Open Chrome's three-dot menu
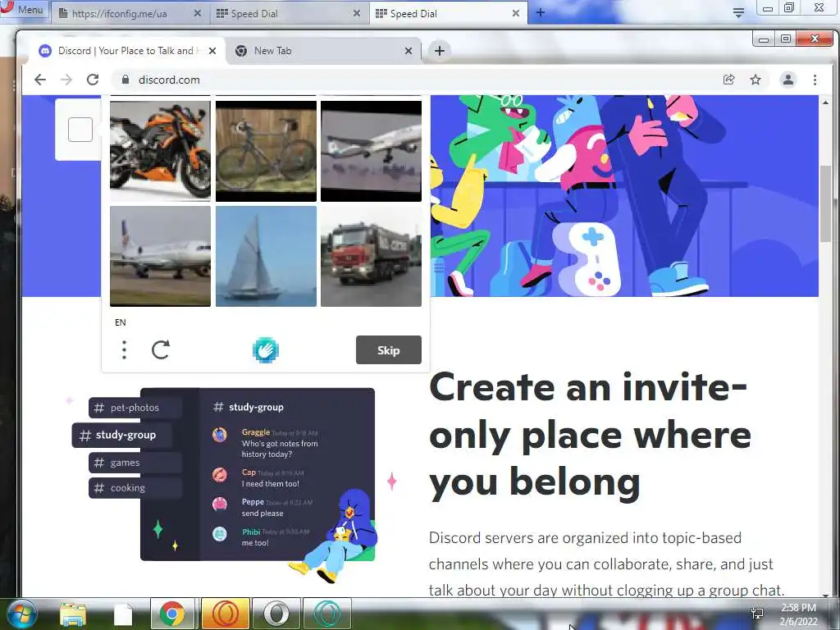This screenshot has width=840, height=630. pos(815,80)
